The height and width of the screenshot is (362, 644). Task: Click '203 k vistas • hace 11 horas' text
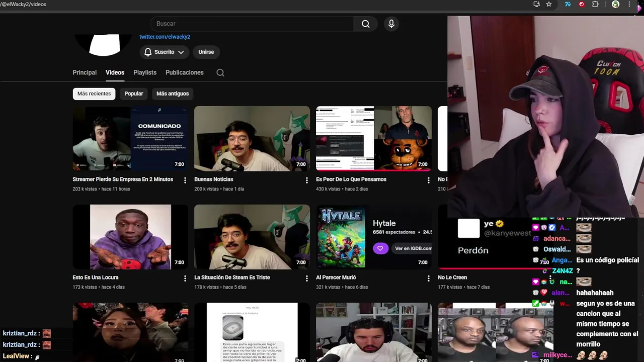coord(101,189)
